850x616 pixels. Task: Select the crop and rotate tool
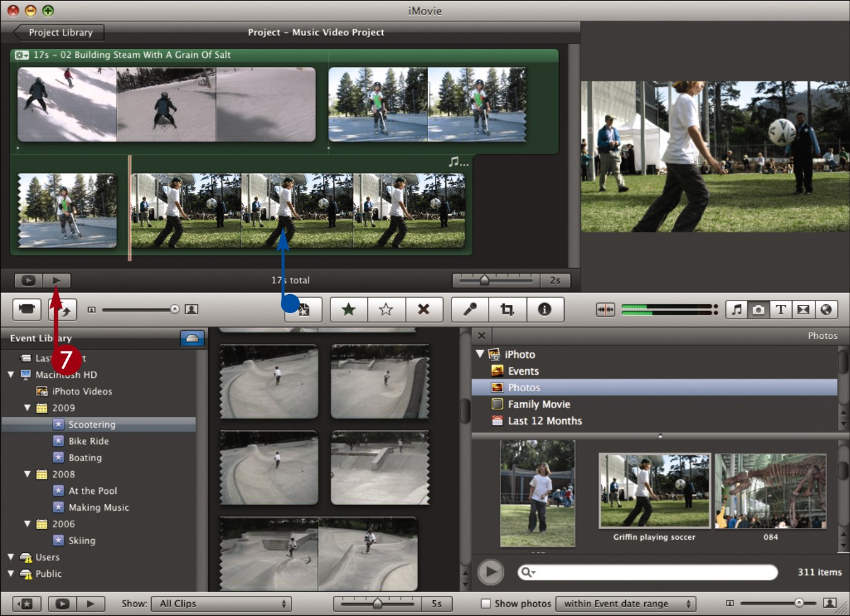coord(507,309)
